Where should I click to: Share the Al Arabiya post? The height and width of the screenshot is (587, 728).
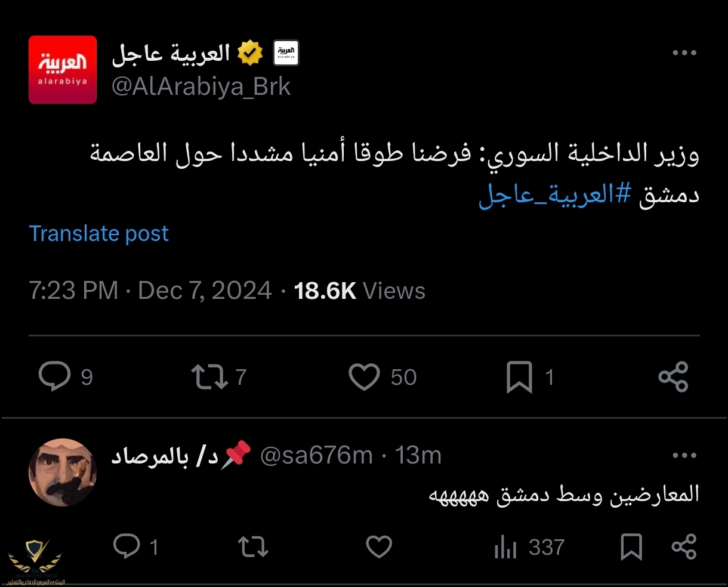coord(673,377)
